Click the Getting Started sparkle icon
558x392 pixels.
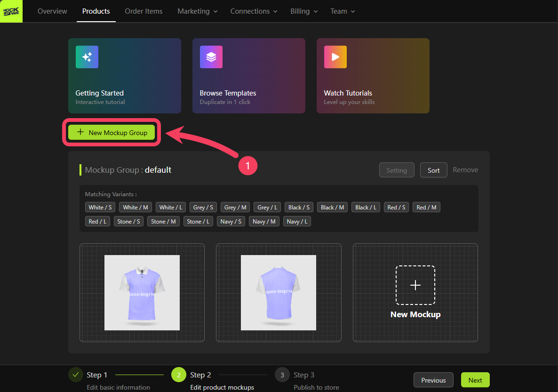pos(87,57)
